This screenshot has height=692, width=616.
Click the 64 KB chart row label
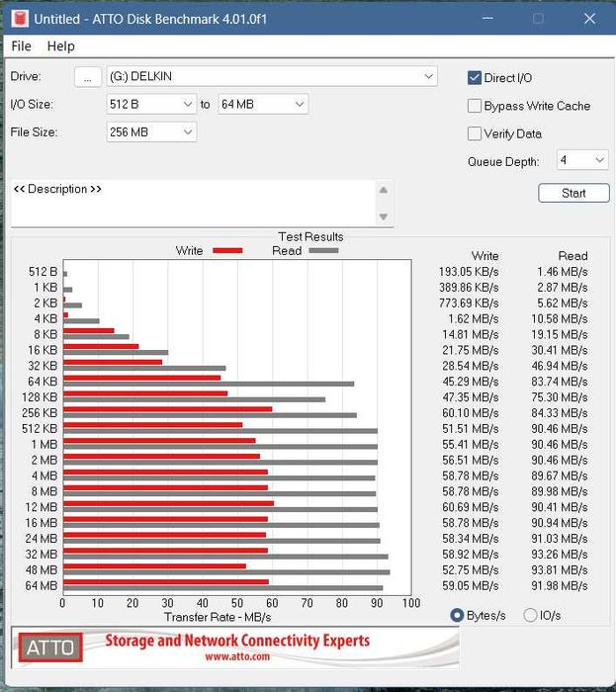click(43, 382)
